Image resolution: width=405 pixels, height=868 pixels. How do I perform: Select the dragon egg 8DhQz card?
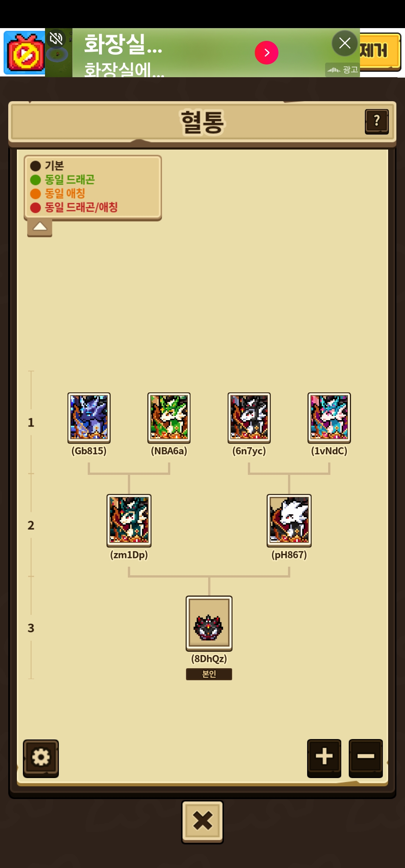[209, 623]
